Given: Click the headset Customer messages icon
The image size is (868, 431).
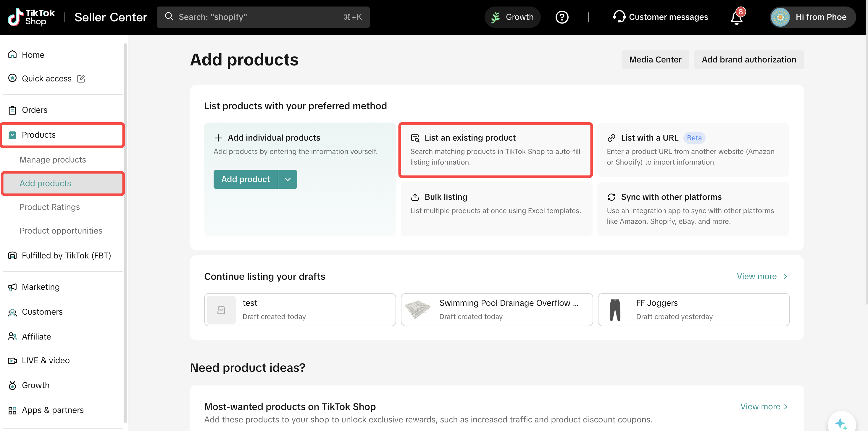Looking at the screenshot, I should [x=619, y=17].
